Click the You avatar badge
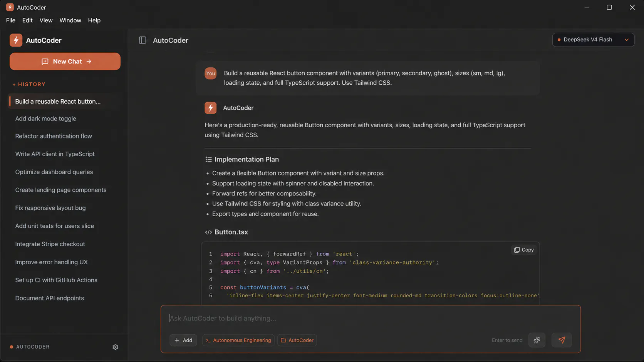 coord(210,73)
